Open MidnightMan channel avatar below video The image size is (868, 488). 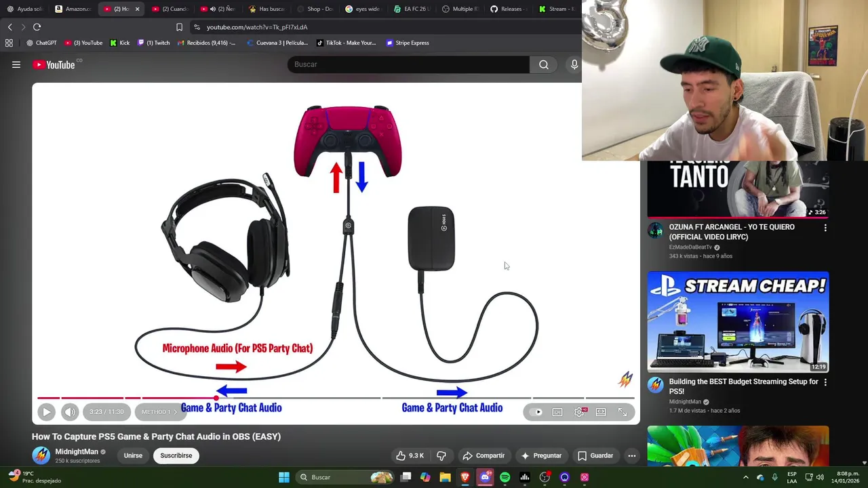click(41, 455)
